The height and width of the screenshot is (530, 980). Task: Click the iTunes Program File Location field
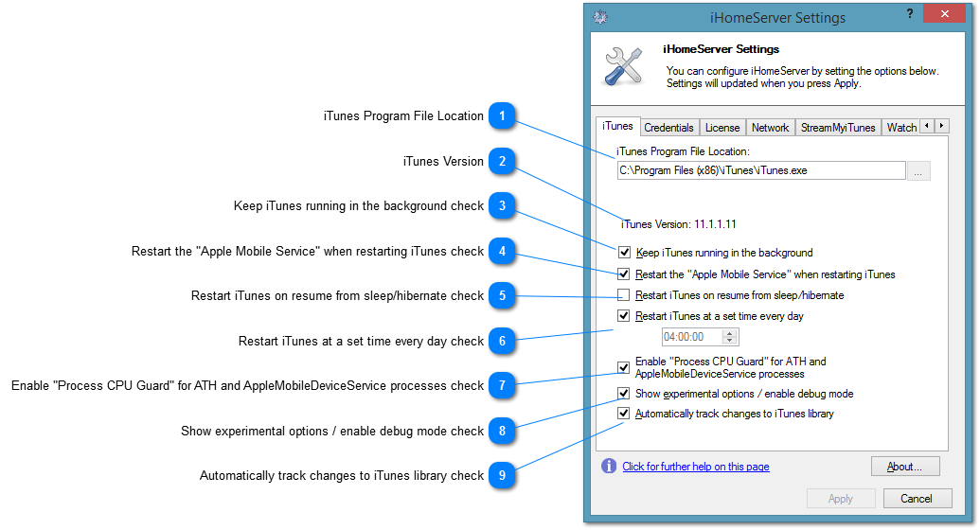760,170
